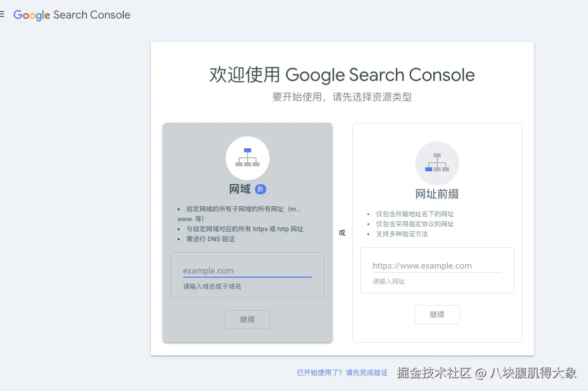Click the 网域 domain hierarchy icon
The width and height of the screenshot is (588, 391).
[248, 158]
